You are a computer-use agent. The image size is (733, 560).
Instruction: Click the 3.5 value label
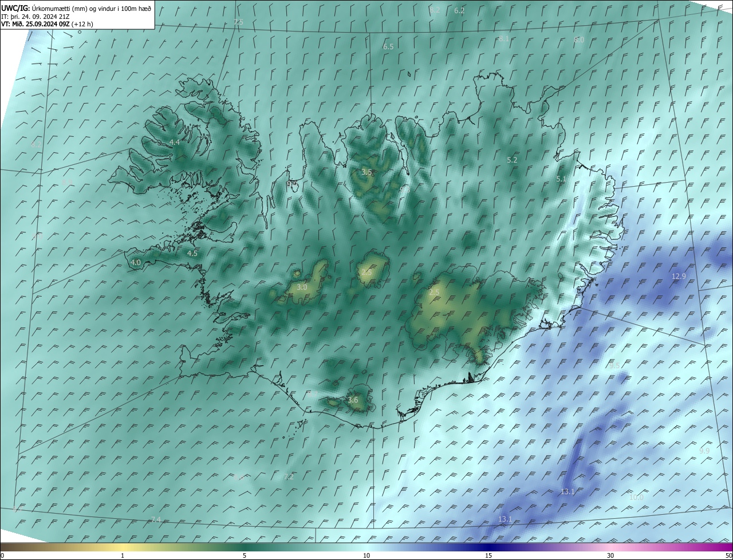(x=367, y=172)
